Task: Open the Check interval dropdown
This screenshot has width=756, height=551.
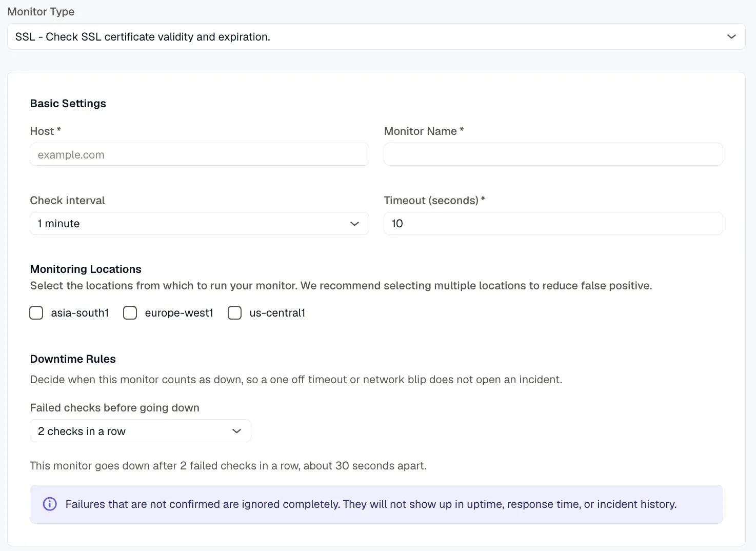Action: (x=200, y=224)
